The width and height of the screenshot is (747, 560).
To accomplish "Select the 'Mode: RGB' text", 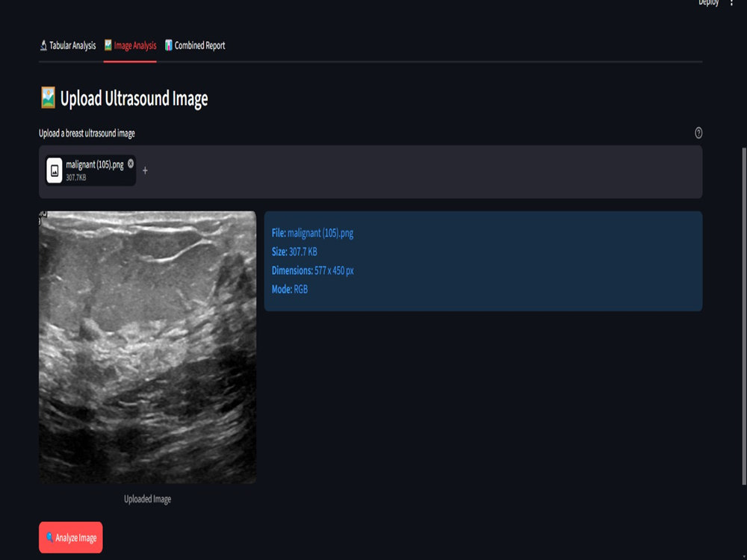I will pos(290,290).
